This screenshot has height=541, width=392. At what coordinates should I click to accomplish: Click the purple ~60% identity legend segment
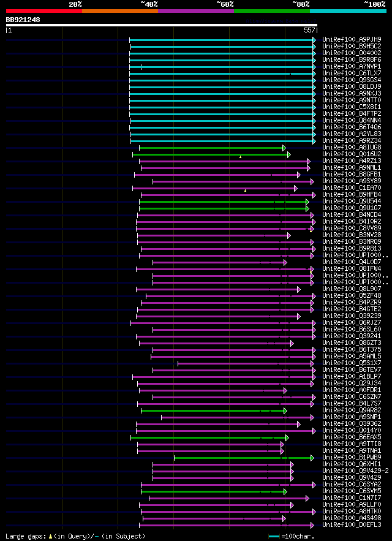point(196,11)
